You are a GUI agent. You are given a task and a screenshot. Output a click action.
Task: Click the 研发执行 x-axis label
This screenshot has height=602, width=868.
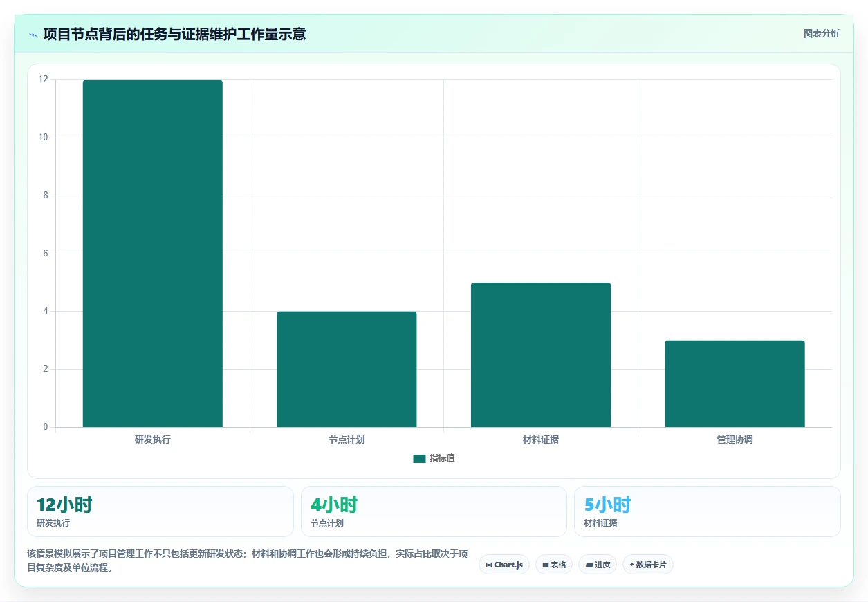[153, 440]
